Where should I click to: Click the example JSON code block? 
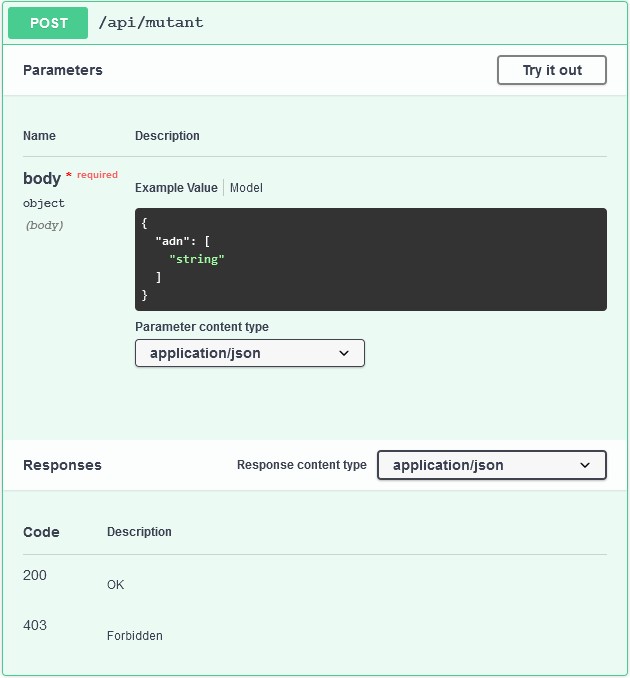click(371, 259)
